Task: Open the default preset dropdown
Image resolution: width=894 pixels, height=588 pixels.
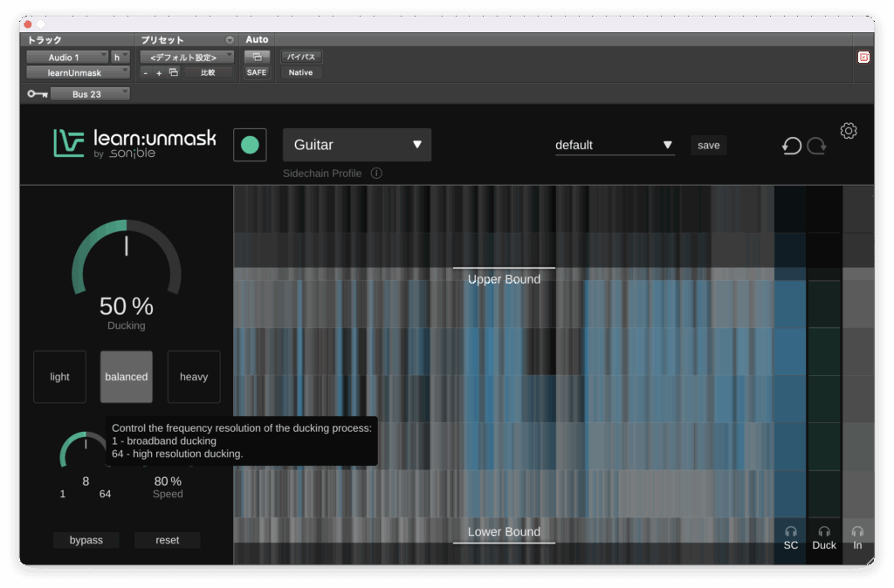Action: point(615,146)
